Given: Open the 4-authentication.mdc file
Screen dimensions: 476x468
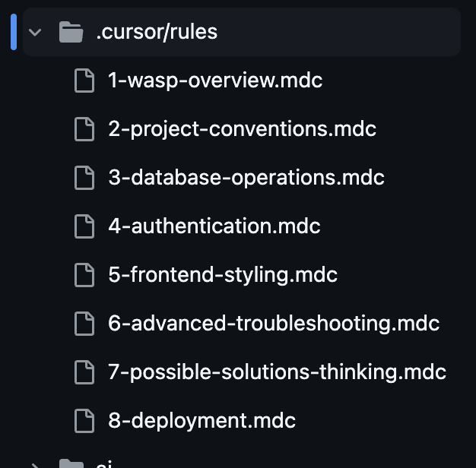Looking at the screenshot, I should pos(214,226).
